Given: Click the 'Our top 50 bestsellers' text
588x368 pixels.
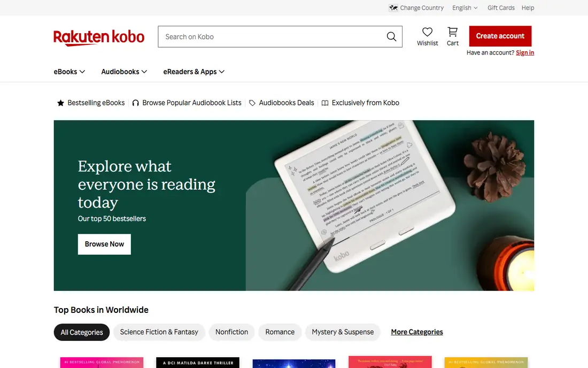Looking at the screenshot, I should click(x=112, y=219).
